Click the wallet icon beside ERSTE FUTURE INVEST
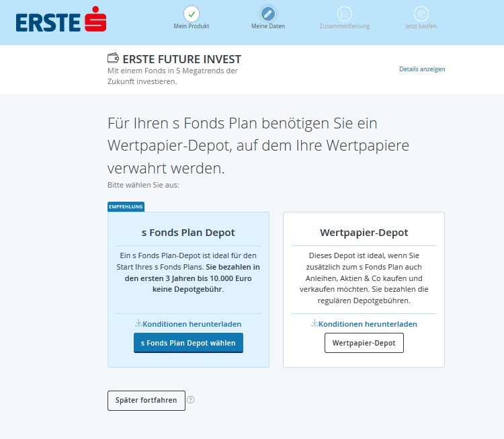Screen dimensions: 504x439 [x=114, y=59]
